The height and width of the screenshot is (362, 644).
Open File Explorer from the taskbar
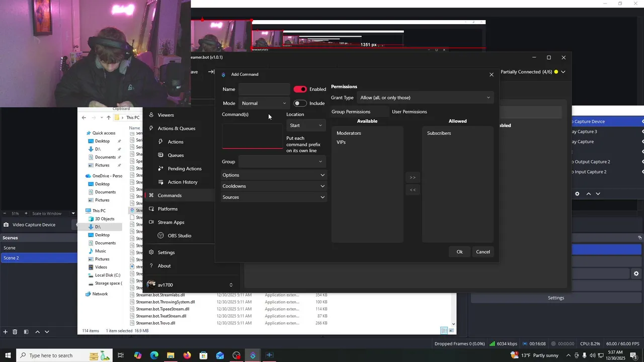tap(171, 355)
